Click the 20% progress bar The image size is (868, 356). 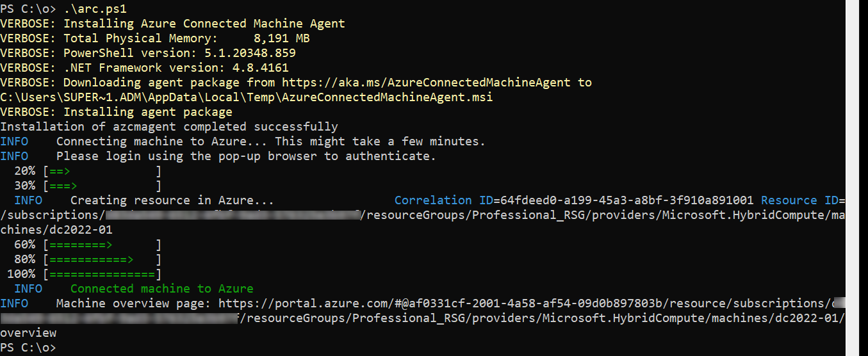(102, 172)
